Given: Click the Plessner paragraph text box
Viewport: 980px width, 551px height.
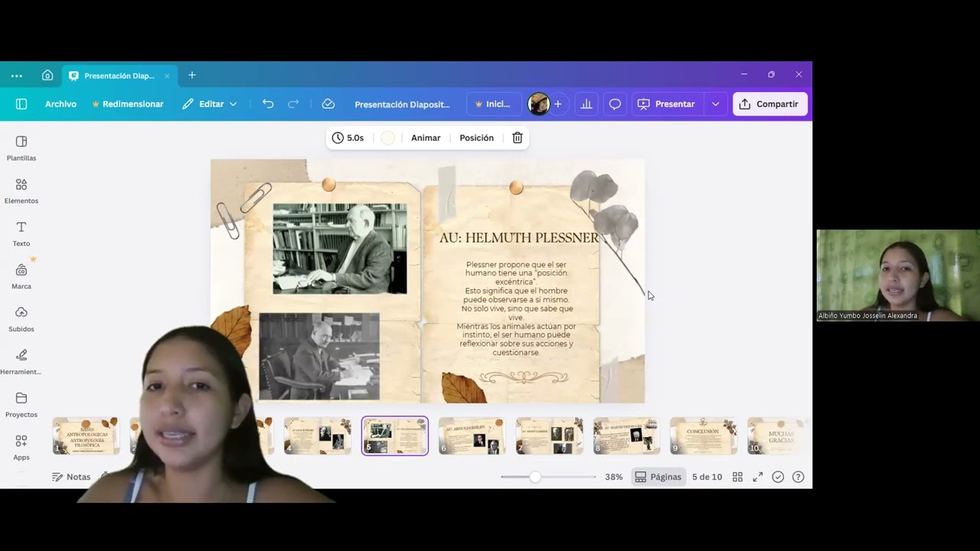Looking at the screenshot, I should tap(516, 308).
